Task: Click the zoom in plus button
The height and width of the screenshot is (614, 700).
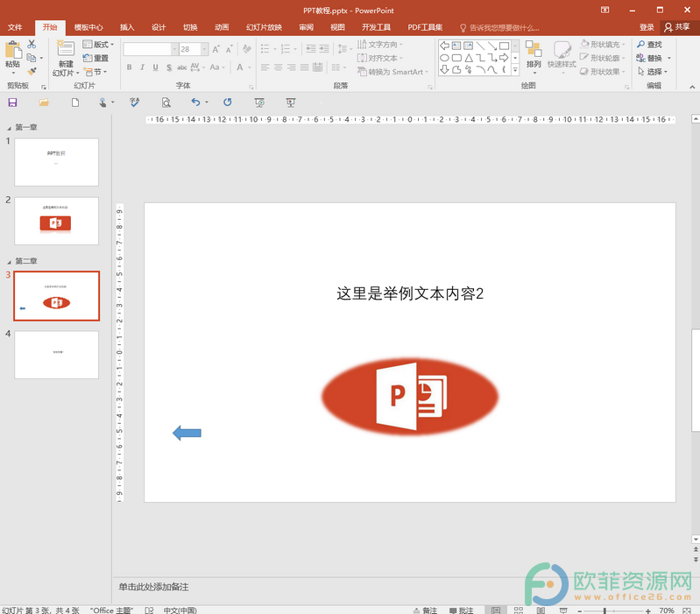Action: pos(647,610)
